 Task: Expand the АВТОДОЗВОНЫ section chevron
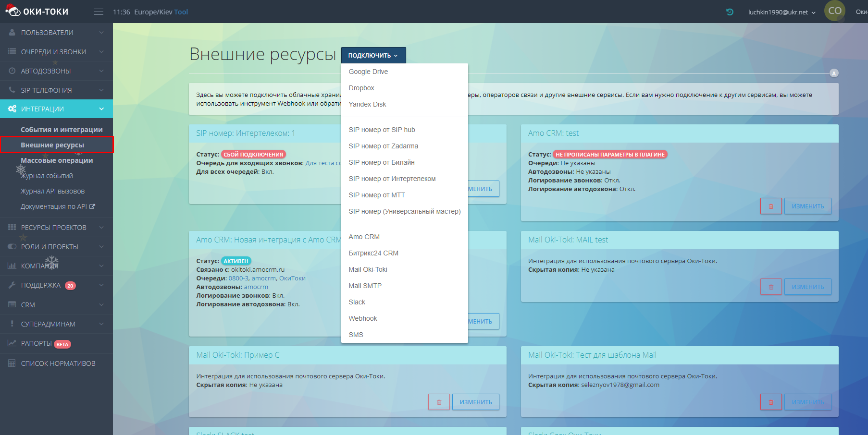(101, 71)
